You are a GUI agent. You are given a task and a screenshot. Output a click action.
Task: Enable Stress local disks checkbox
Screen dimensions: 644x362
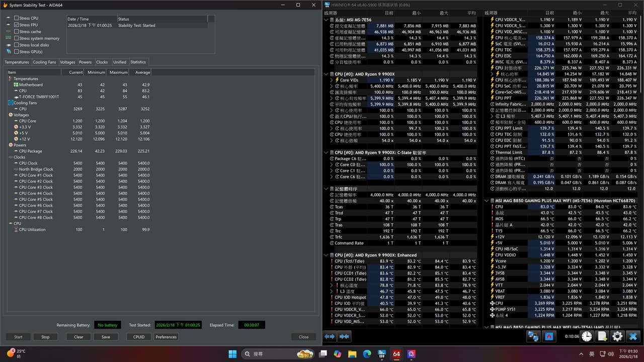tap(17, 45)
